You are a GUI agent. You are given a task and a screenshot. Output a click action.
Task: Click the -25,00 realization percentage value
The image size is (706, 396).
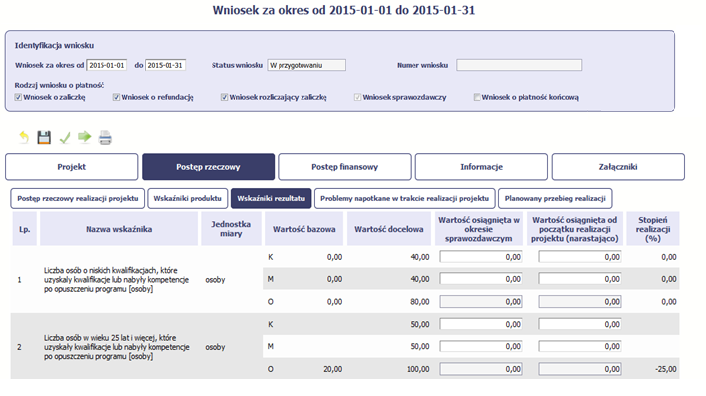pos(665,369)
